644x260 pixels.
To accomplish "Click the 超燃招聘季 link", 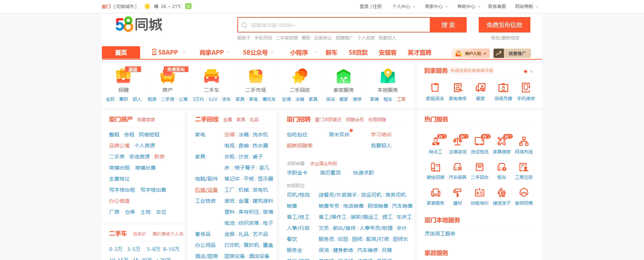I will pyautogui.click(x=300, y=145).
